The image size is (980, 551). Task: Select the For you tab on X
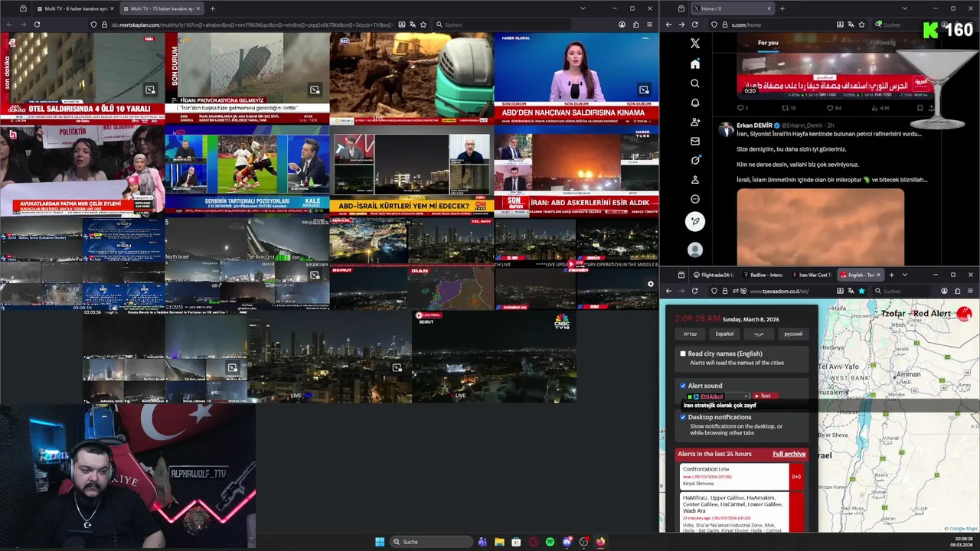[768, 43]
